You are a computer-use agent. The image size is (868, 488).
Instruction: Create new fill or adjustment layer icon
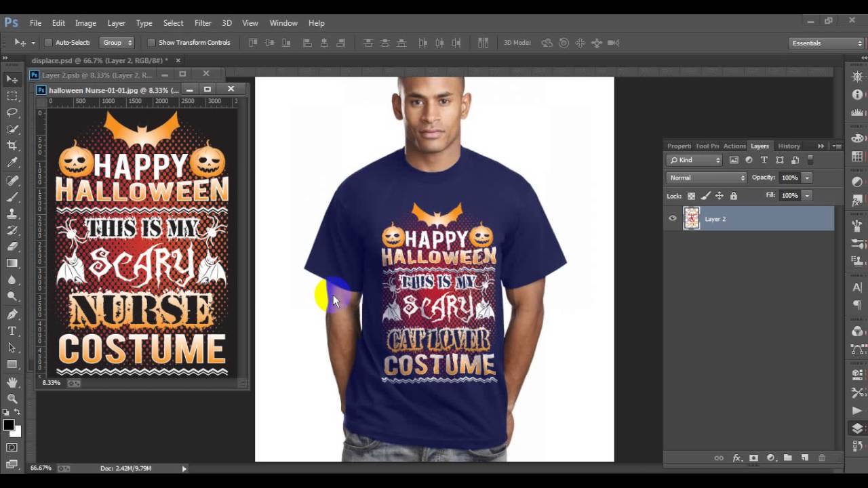pyautogui.click(x=771, y=458)
